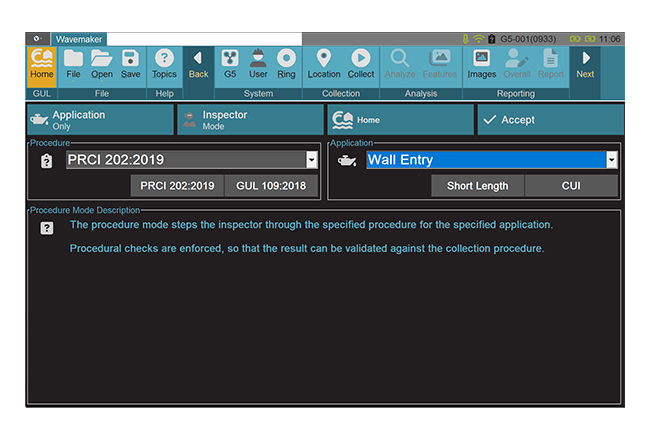Click the system menu icon beside Wavemaker
This screenshot has width=650, height=440.
coord(37,39)
